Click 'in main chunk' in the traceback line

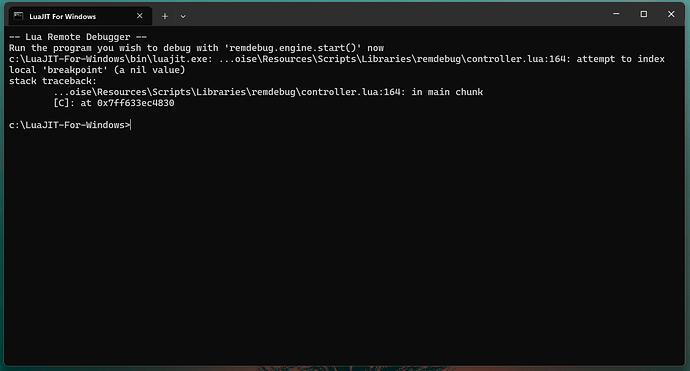click(x=447, y=92)
